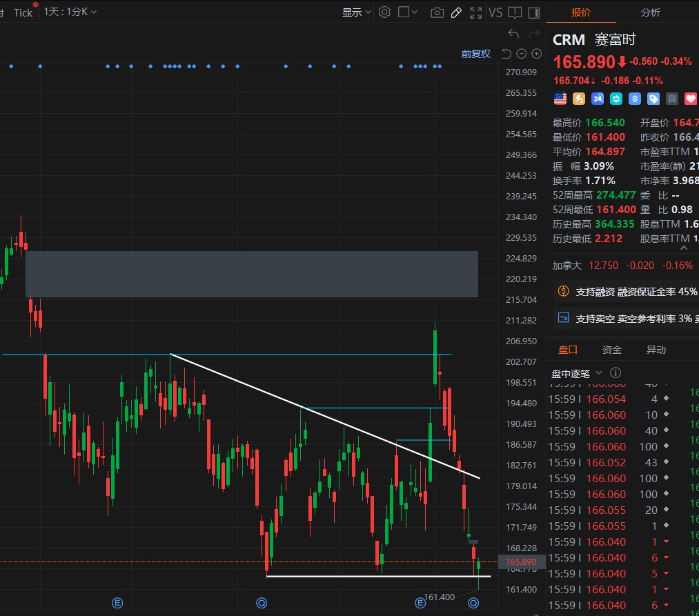The width and height of the screenshot is (699, 616).
Task: Click the 支持卖空 short-selling info banner
Action: 626,318
